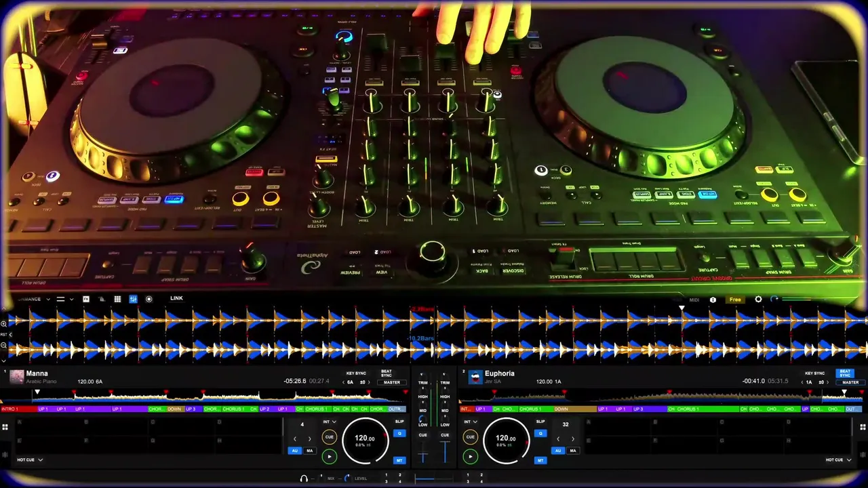This screenshot has height=488, width=868.
Task: Reset waveform zoom via RST
Action: pos(3,334)
